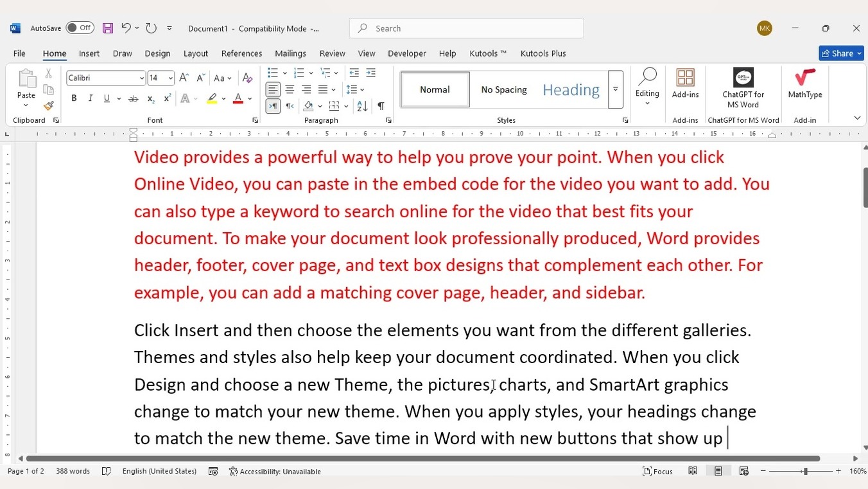Click the Share button
The width and height of the screenshot is (868, 489).
(x=841, y=53)
